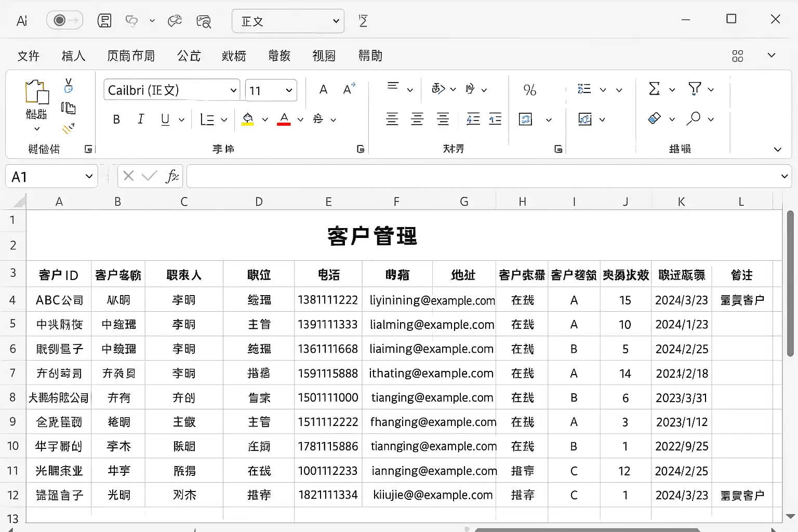This screenshot has width=798, height=532.
Task: Click the filter funnel icon
Action: pyautogui.click(x=694, y=89)
